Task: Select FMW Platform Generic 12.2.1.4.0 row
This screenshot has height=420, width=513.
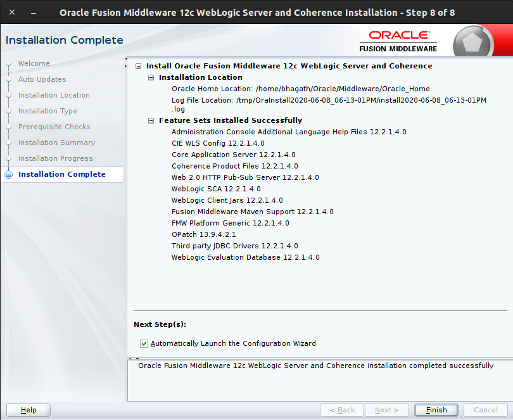Action: [x=231, y=223]
